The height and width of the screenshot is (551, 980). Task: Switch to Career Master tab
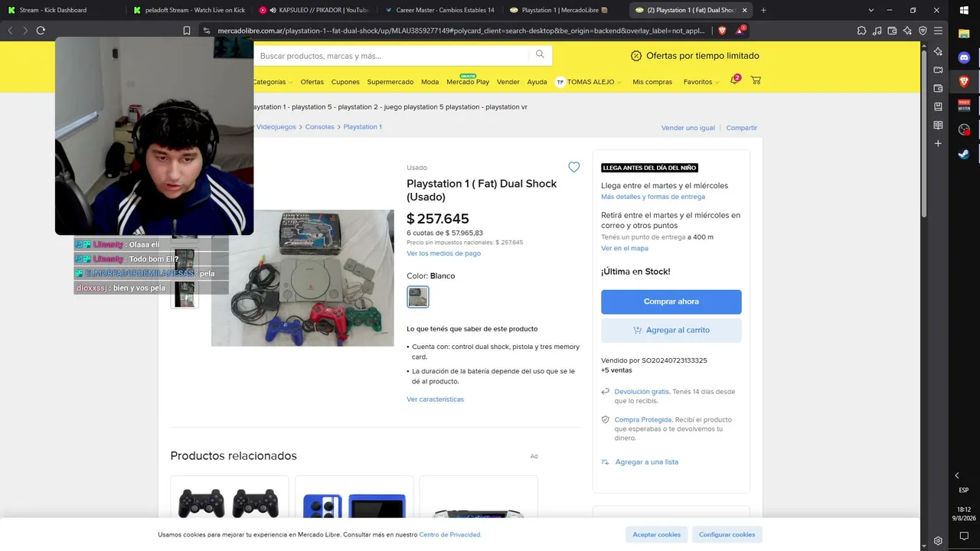coord(439,10)
